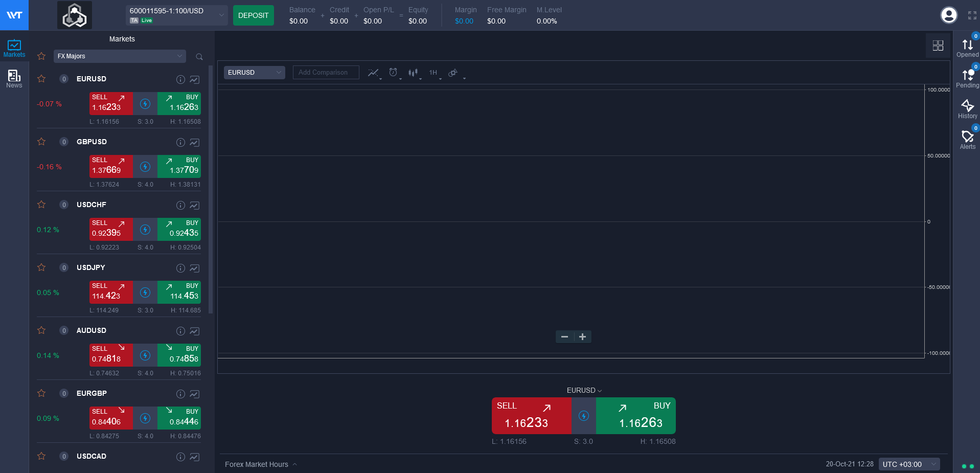Viewport: 980px width, 473px height.
Task: Open price Alerts panel
Action: (x=967, y=140)
